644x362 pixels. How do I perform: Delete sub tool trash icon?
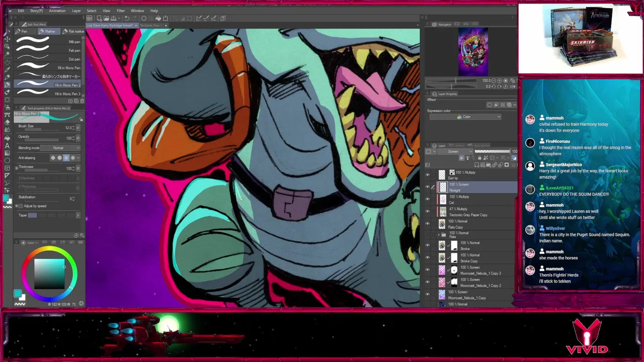pyautogui.click(x=82, y=101)
